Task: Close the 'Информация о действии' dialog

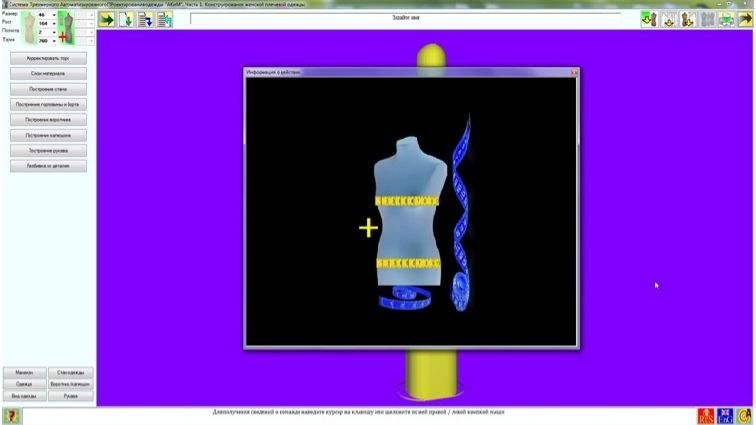Action: (x=574, y=72)
